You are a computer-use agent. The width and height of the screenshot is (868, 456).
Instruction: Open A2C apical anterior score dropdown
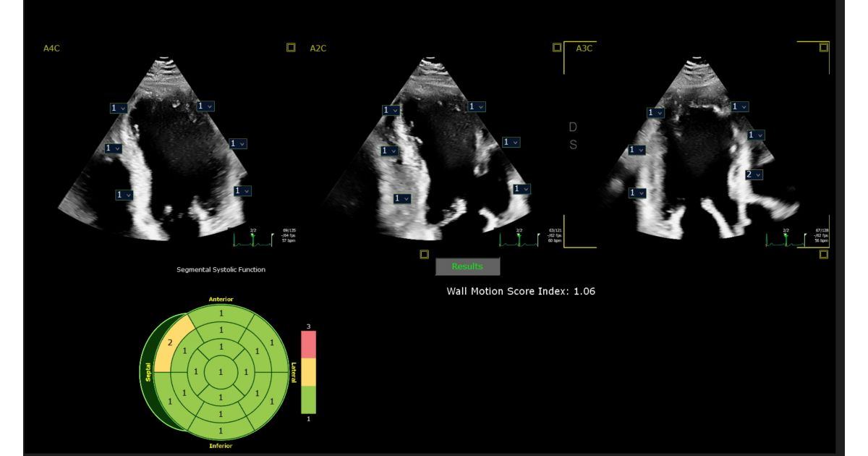[x=477, y=106]
